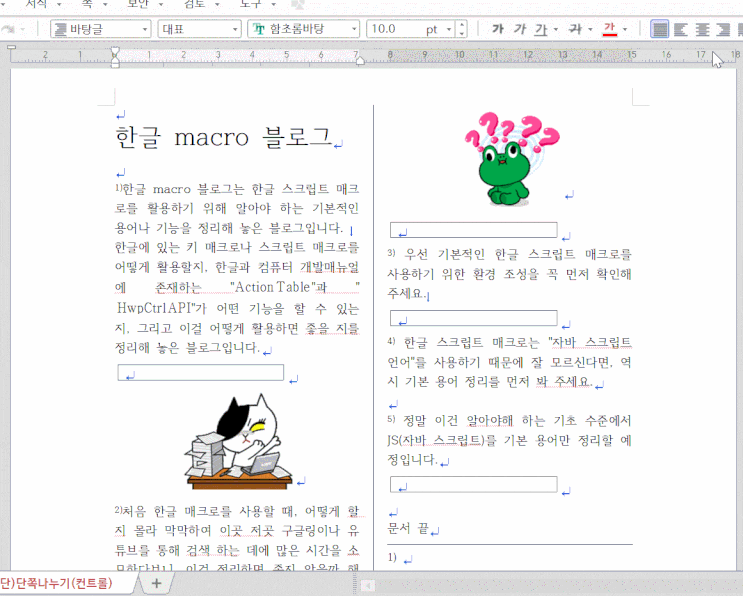This screenshot has width=743, height=596.
Task: Click the greyed redo arrow icon
Action: (x=8, y=29)
